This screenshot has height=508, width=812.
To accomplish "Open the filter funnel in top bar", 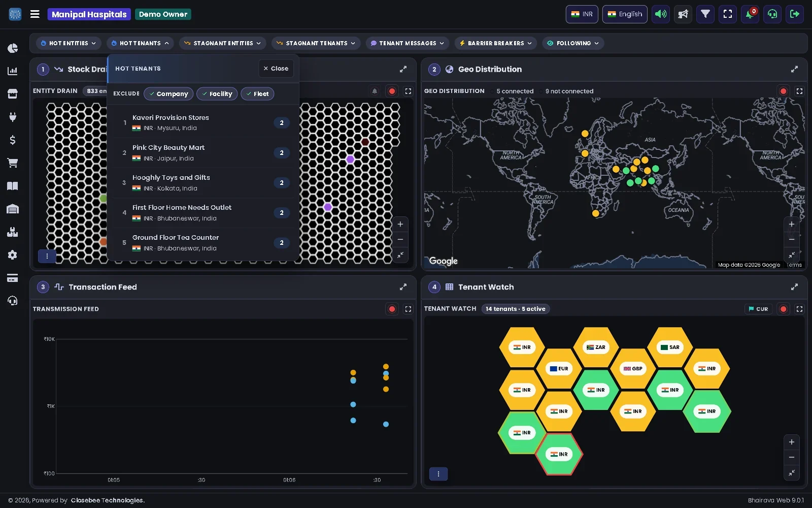I will click(x=705, y=14).
